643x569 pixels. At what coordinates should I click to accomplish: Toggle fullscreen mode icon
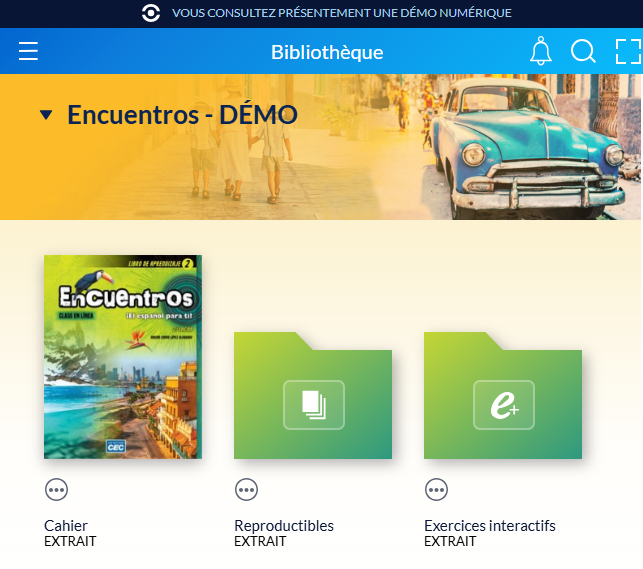point(628,51)
